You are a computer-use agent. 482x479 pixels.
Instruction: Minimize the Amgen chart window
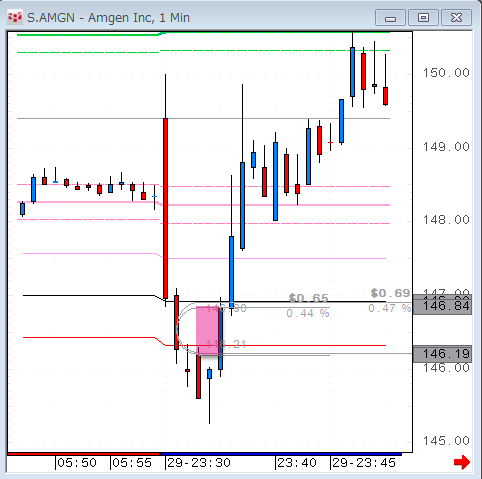pos(390,18)
